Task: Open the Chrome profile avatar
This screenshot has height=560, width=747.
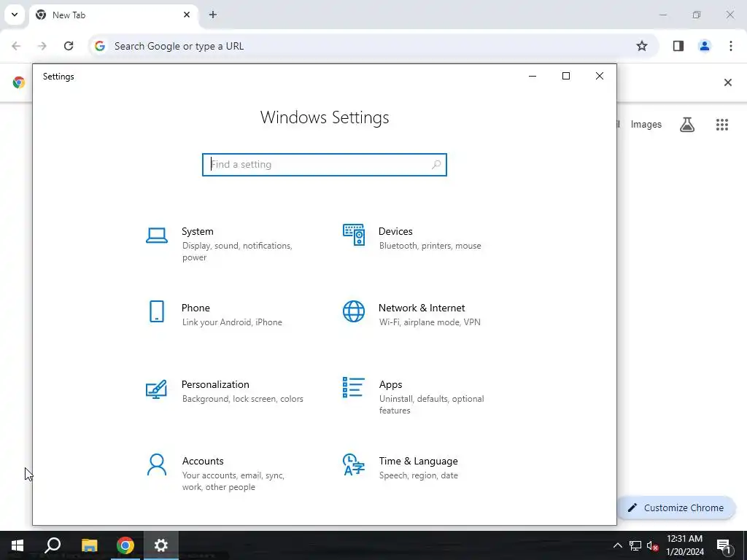Action: (704, 46)
